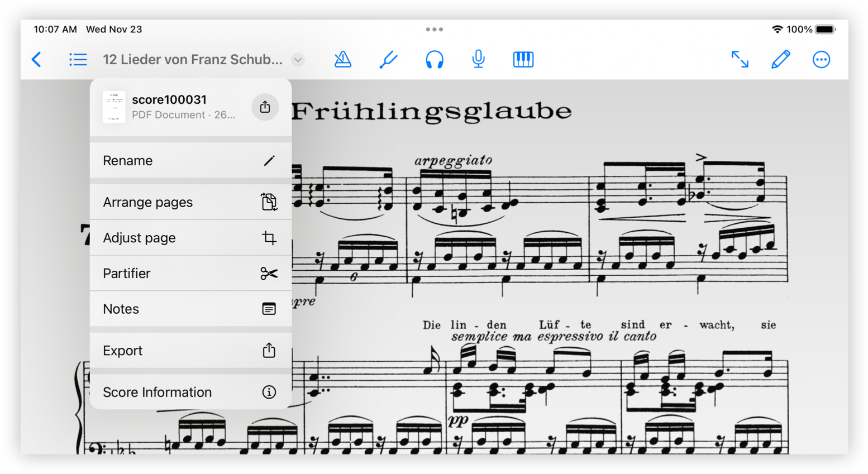Image resolution: width=868 pixels, height=474 pixels.
Task: Click the '100%' battery percentage
Action: click(x=799, y=29)
